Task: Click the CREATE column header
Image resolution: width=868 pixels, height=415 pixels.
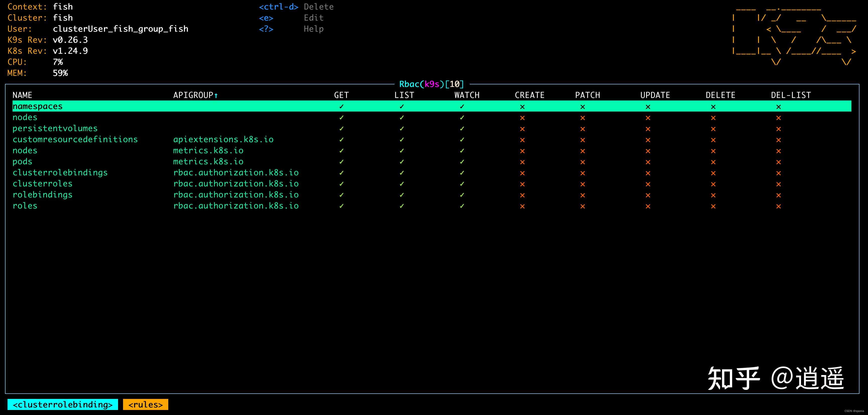Action: [529, 95]
